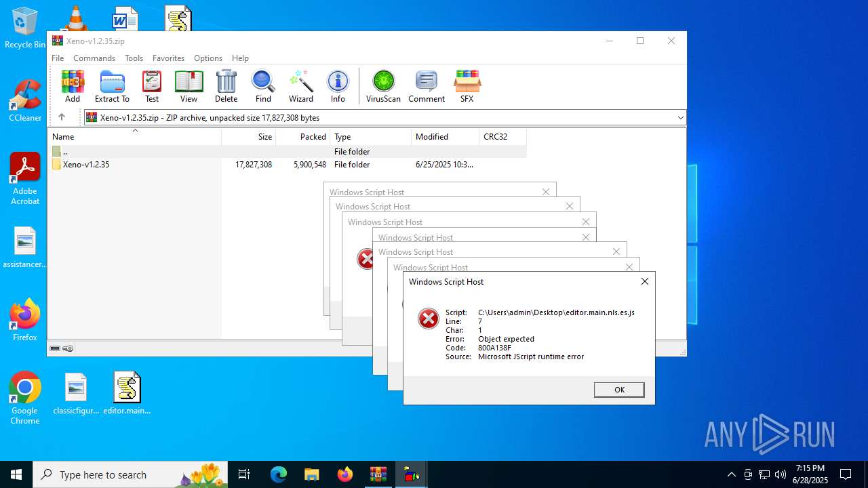Select the classicfigur image file on desktop
The width and height of the screenshot is (868, 488).
click(76, 394)
